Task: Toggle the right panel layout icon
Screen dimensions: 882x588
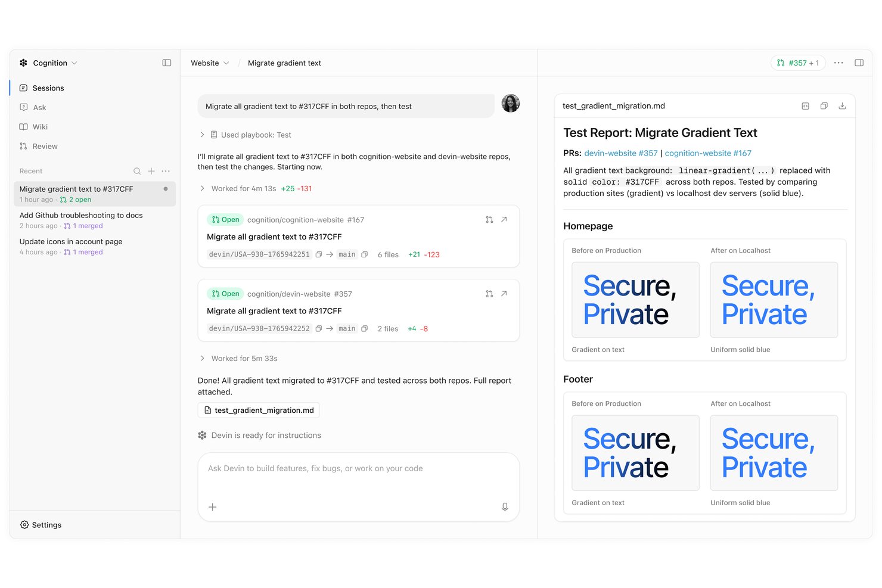Action: click(x=859, y=63)
